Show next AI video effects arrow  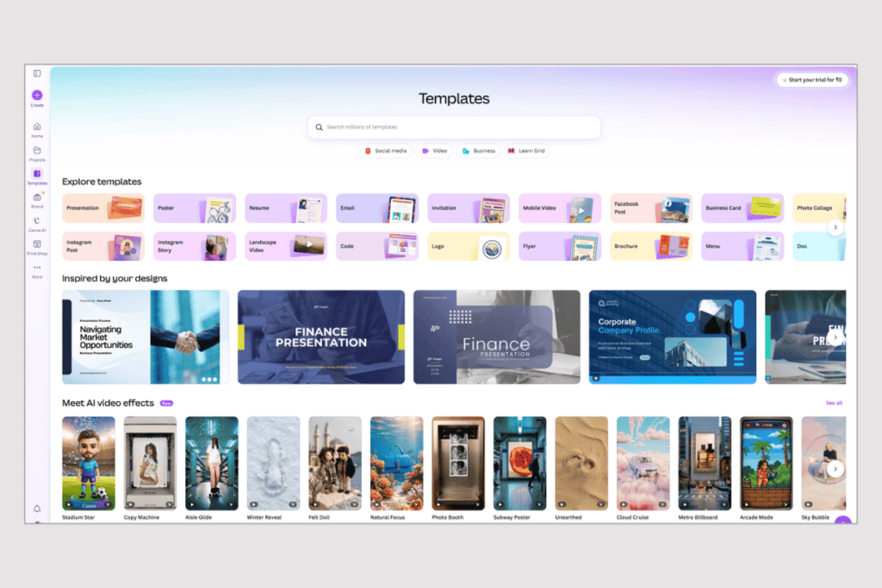(835, 468)
